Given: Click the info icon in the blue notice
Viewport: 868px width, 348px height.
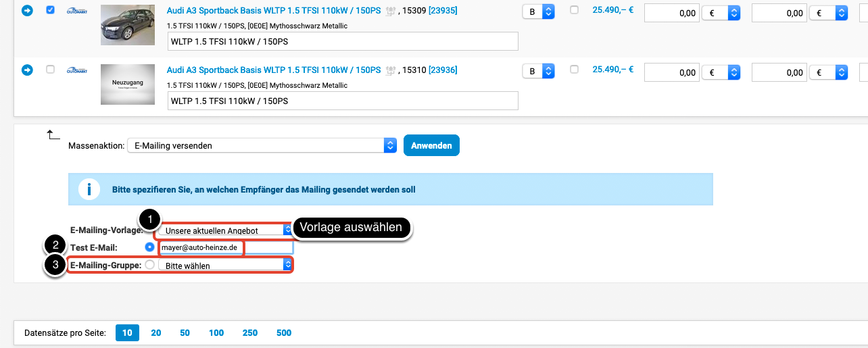Looking at the screenshot, I should tap(89, 189).
